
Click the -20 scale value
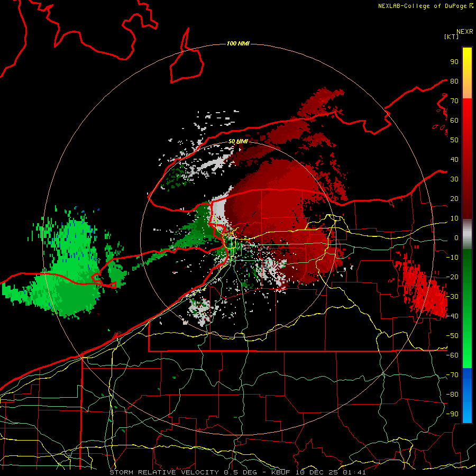[452, 277]
